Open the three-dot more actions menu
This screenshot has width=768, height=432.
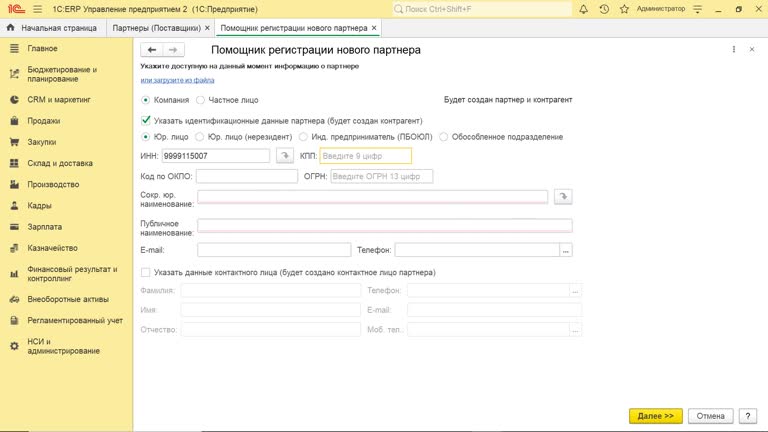pyautogui.click(x=735, y=49)
